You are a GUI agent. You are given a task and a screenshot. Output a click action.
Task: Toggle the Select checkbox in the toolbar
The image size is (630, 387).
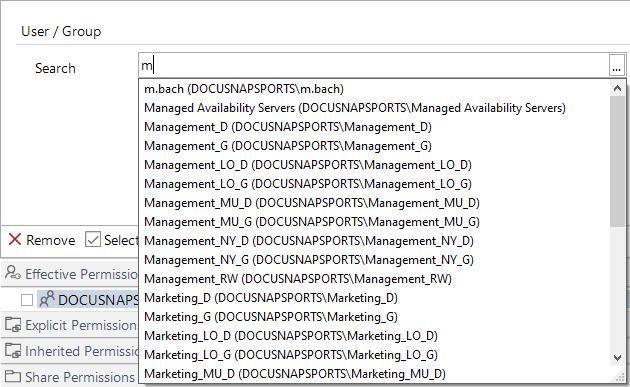(93, 240)
